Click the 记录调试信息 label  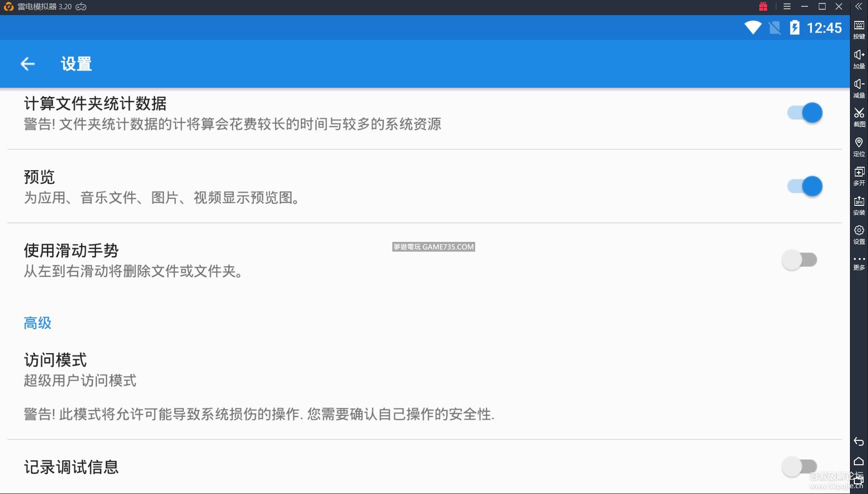tap(71, 467)
